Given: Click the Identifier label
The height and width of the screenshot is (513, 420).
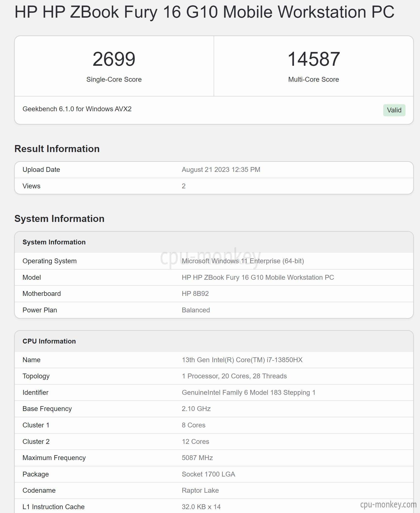Looking at the screenshot, I should [x=36, y=393].
